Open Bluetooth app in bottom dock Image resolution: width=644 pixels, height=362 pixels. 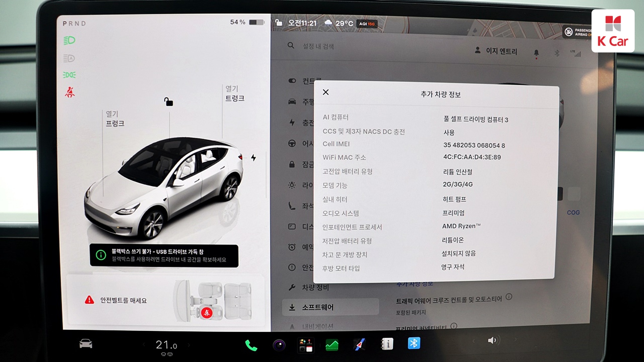pos(414,343)
